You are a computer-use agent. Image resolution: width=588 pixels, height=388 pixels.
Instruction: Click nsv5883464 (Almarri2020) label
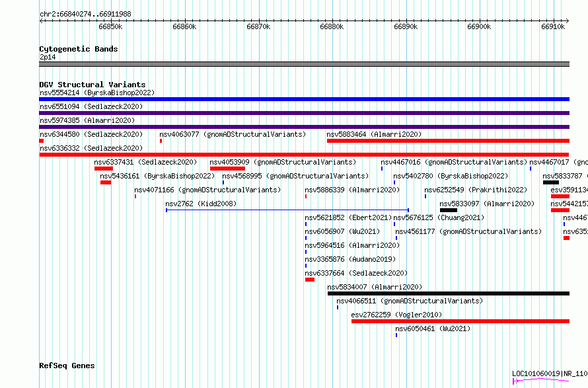[374, 134]
